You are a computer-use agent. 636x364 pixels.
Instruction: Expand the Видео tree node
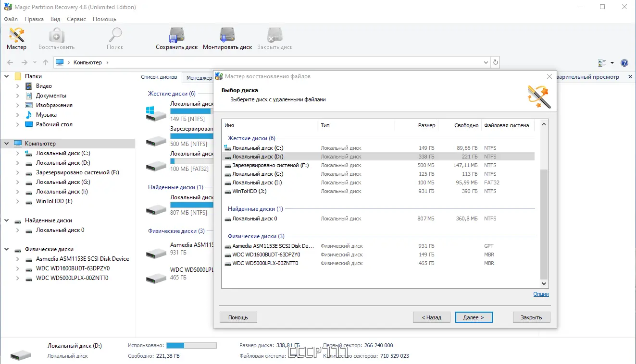click(18, 86)
